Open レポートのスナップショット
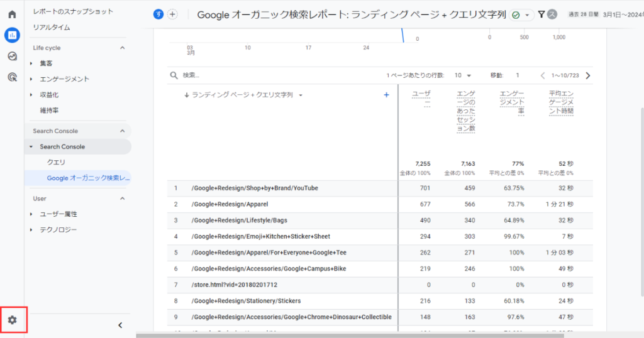This screenshot has height=338, width=644. click(73, 11)
